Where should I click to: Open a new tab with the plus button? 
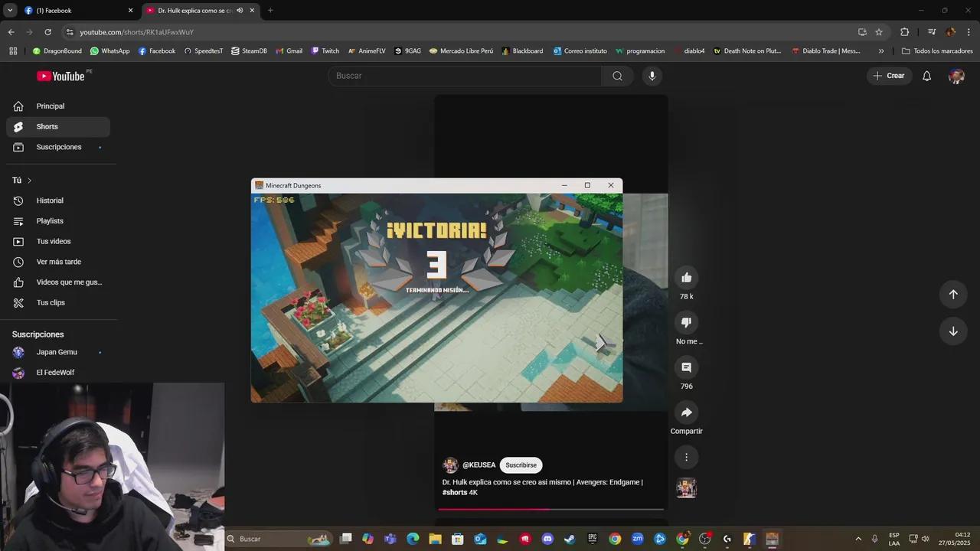tap(270, 11)
